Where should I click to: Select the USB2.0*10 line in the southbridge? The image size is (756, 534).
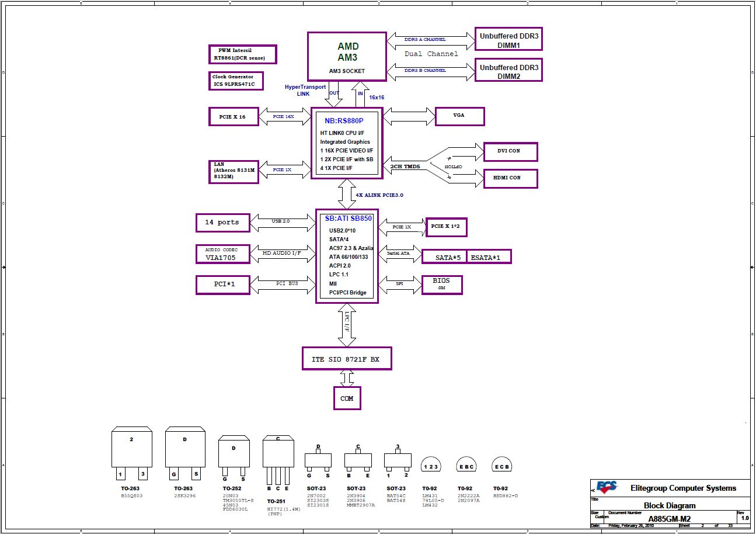343,230
